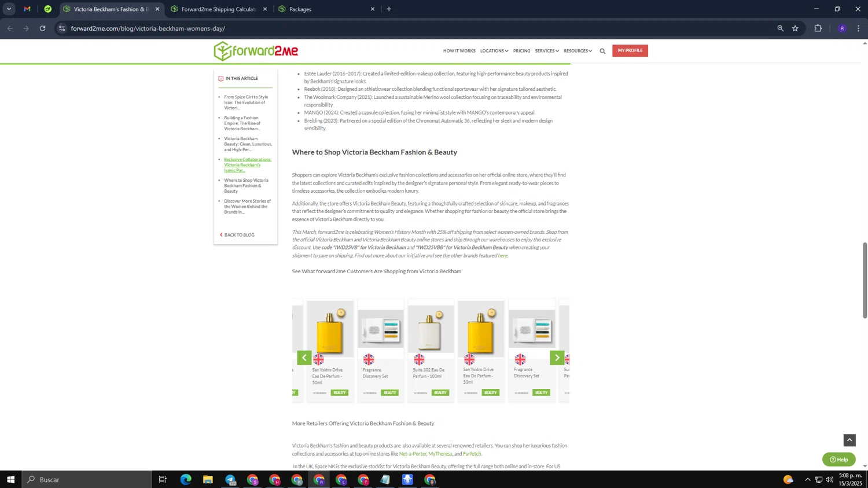Open the Windows Start menu
The height and width of the screenshot is (488, 868).
tap(10, 479)
